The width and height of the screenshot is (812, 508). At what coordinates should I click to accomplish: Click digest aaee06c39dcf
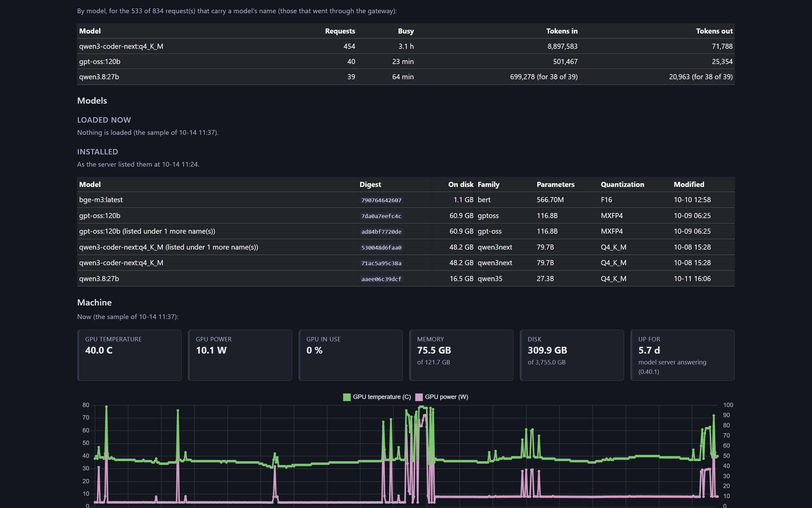[381, 279]
